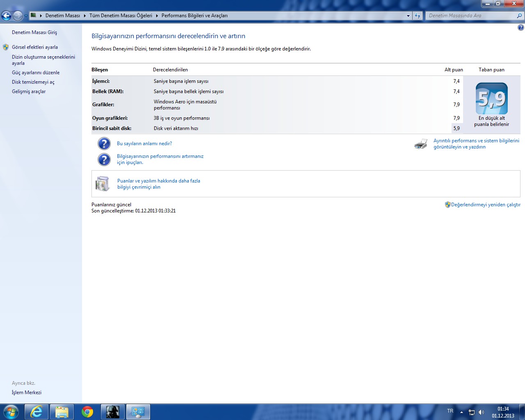The width and height of the screenshot is (525, 420).
Task: Click the network tray icon
Action: [472, 412]
